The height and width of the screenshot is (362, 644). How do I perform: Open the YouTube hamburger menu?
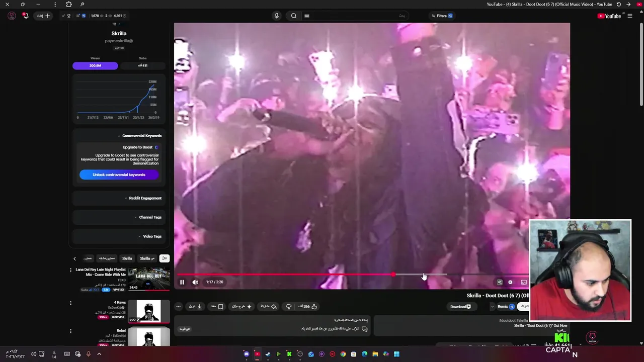pos(630,16)
